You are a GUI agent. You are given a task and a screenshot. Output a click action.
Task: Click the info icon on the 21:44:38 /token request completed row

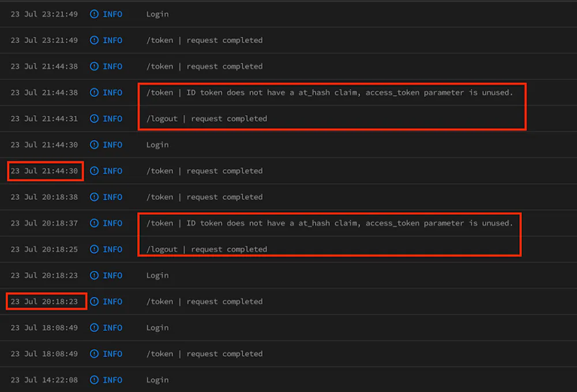(x=94, y=66)
